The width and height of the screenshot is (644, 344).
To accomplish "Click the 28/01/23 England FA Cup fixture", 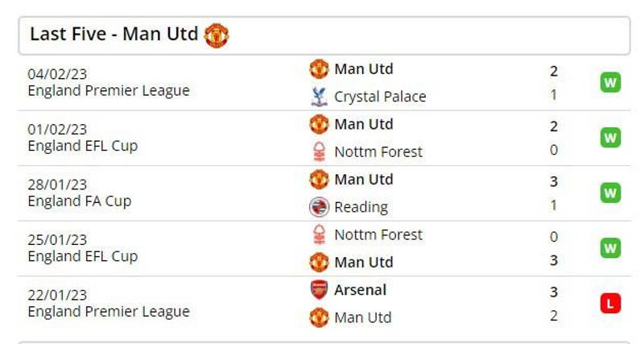I will 80,193.
